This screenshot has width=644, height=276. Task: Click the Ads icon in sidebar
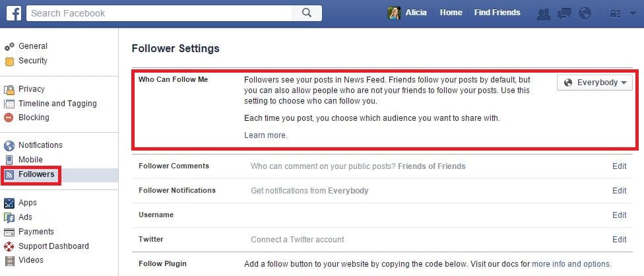[x=9, y=217]
